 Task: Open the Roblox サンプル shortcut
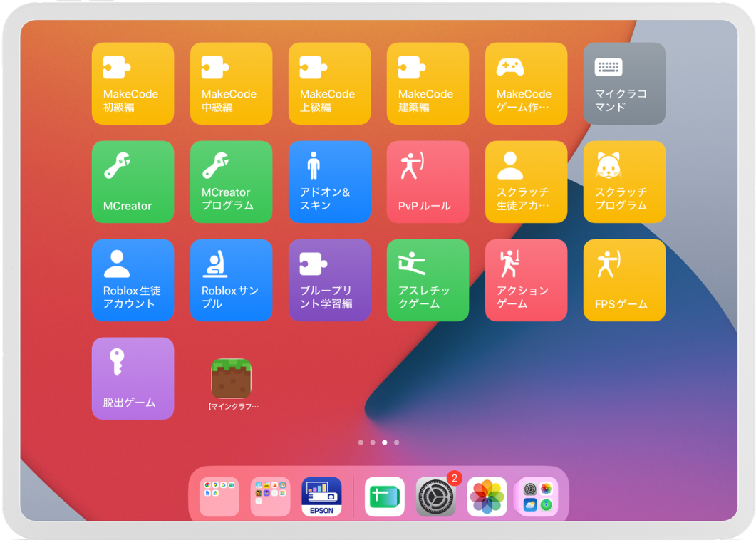point(231,280)
